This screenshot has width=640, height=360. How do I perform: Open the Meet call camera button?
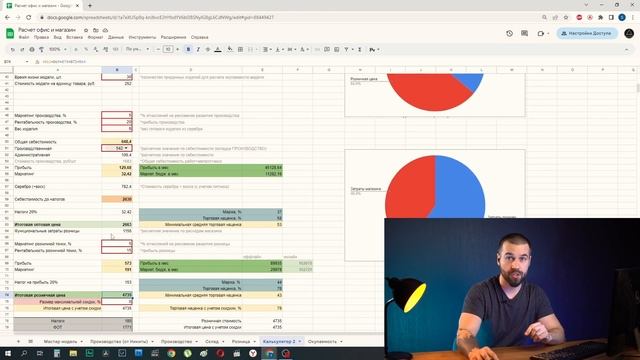pos(542,33)
